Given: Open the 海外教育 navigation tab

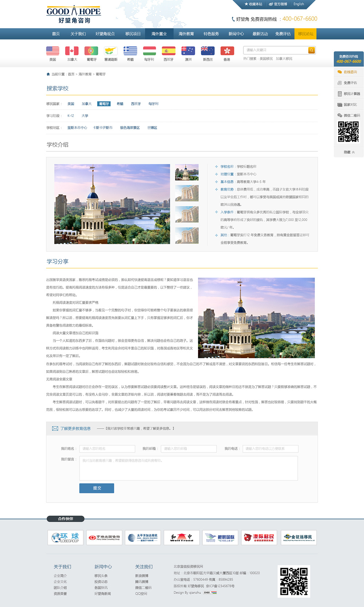Looking at the screenshot, I should pyautogui.click(x=186, y=34).
